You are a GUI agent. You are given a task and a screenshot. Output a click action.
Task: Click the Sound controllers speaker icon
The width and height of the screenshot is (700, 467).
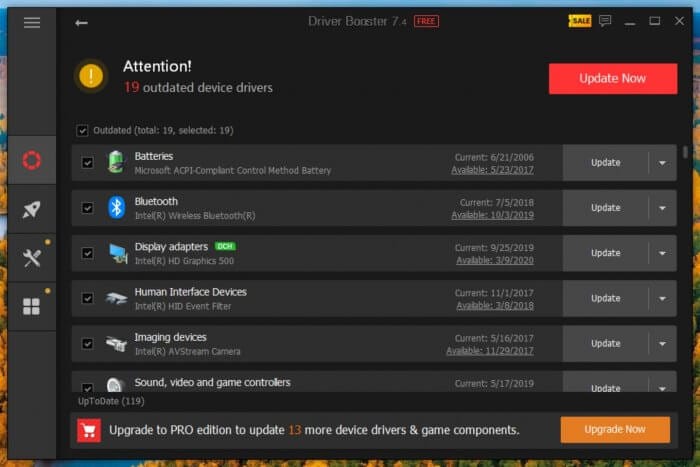tap(115, 384)
